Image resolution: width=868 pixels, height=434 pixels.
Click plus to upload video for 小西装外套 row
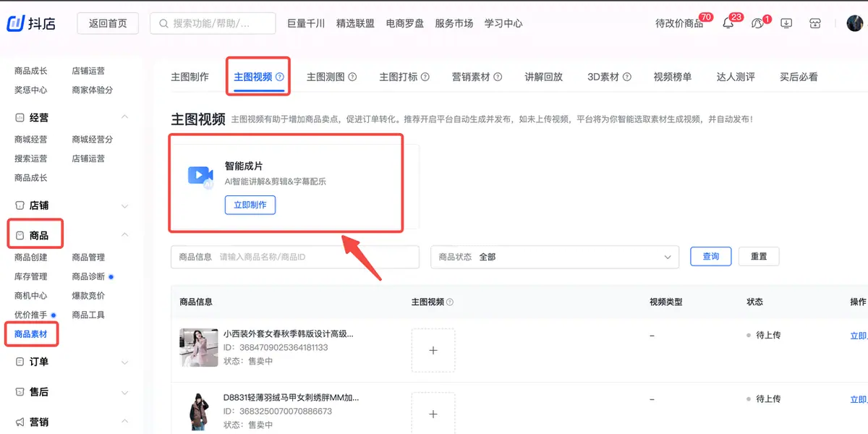coord(433,350)
